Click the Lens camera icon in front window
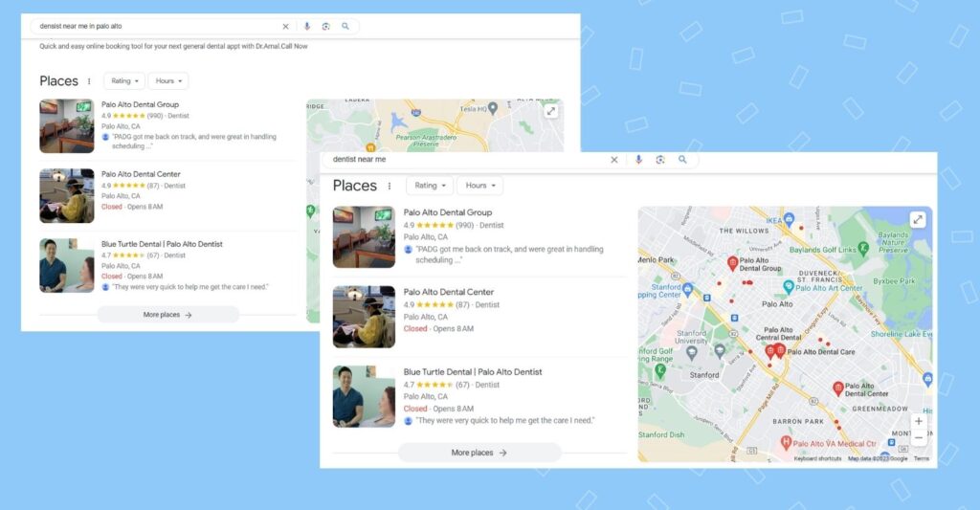Screen dimensions: 980x510 660,160
